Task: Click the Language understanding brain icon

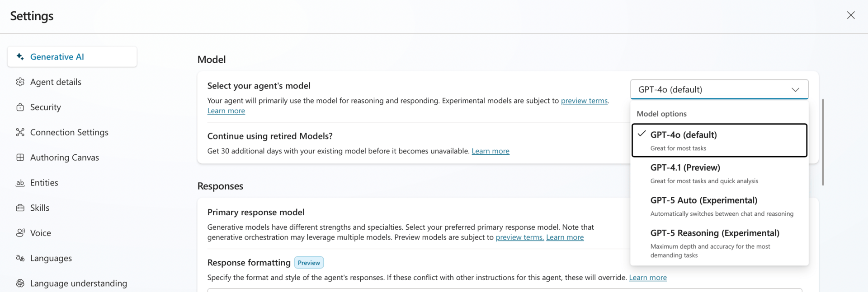Action: pos(20,283)
